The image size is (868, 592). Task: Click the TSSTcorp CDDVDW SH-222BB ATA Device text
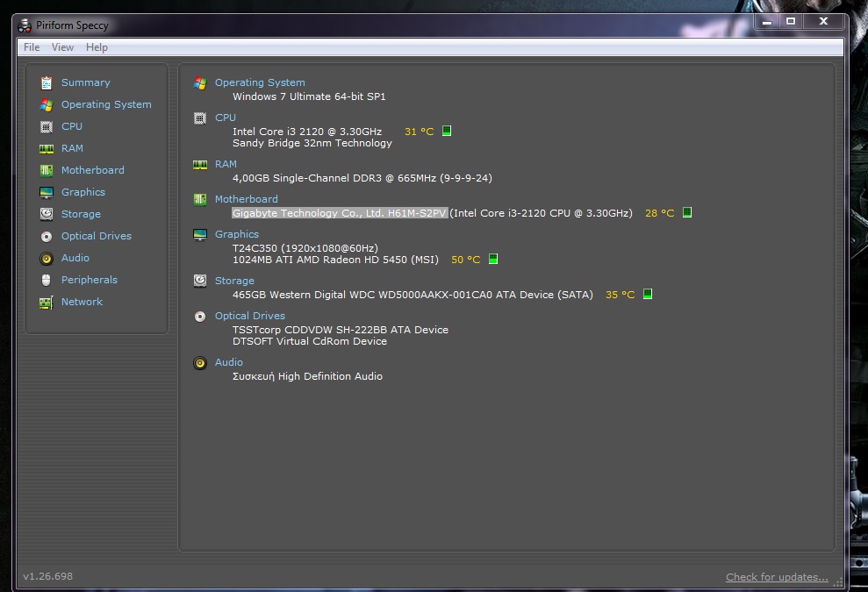point(341,330)
